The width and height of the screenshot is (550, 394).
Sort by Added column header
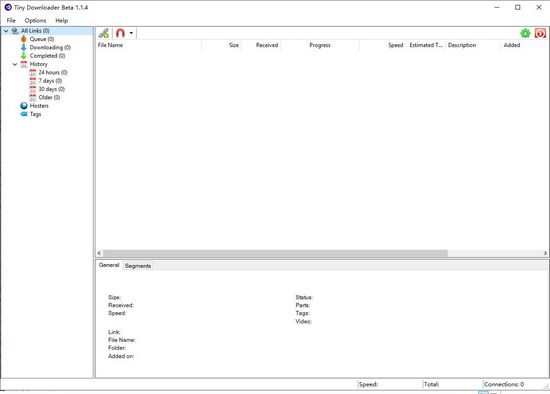pos(523,45)
